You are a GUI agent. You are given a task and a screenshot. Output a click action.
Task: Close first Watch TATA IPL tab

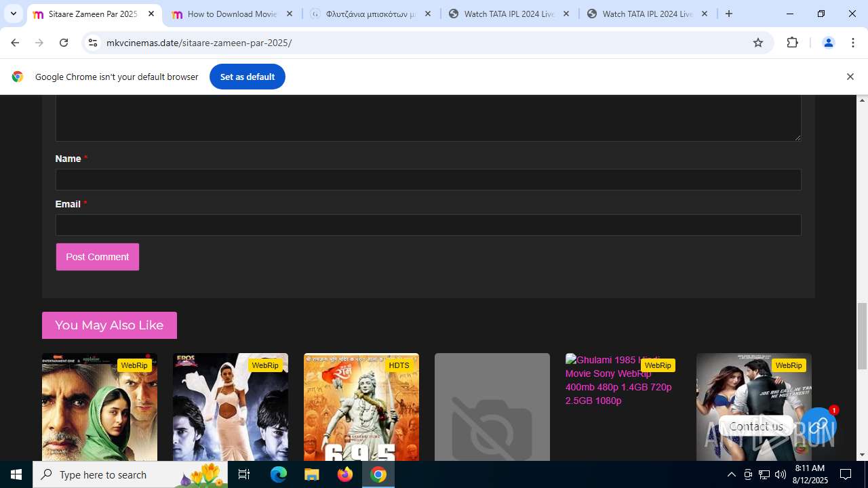tap(566, 14)
